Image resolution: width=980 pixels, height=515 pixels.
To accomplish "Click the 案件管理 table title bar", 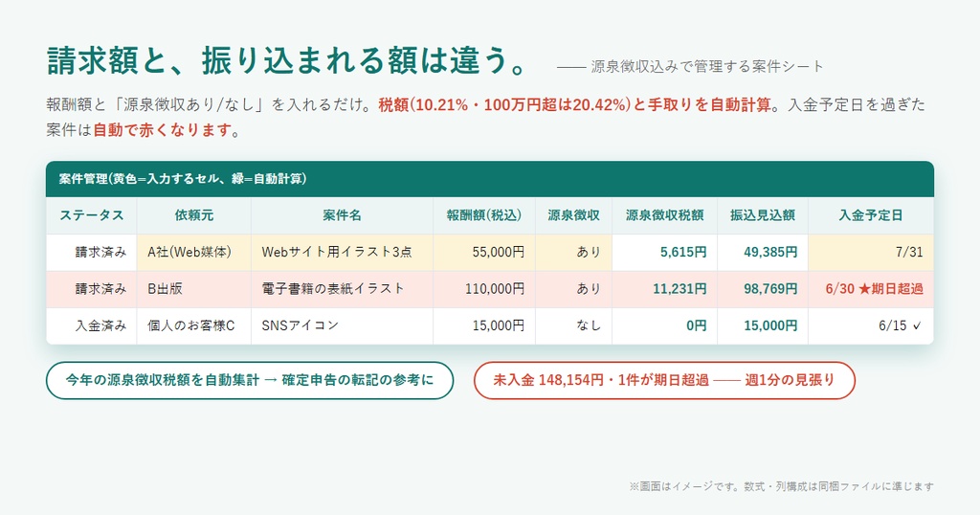I will (x=490, y=179).
